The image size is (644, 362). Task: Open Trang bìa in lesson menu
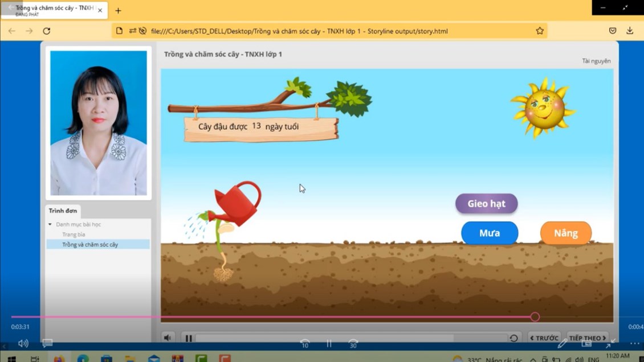(x=74, y=235)
